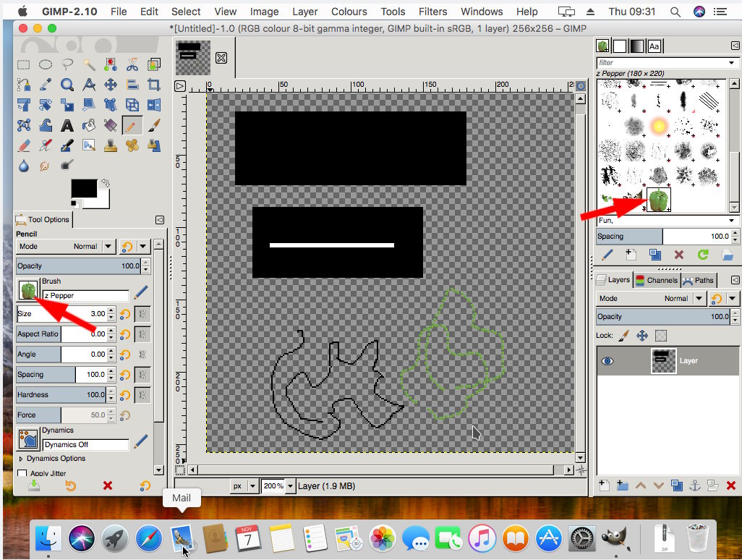
Task: Create a new layer group
Action: (x=622, y=485)
